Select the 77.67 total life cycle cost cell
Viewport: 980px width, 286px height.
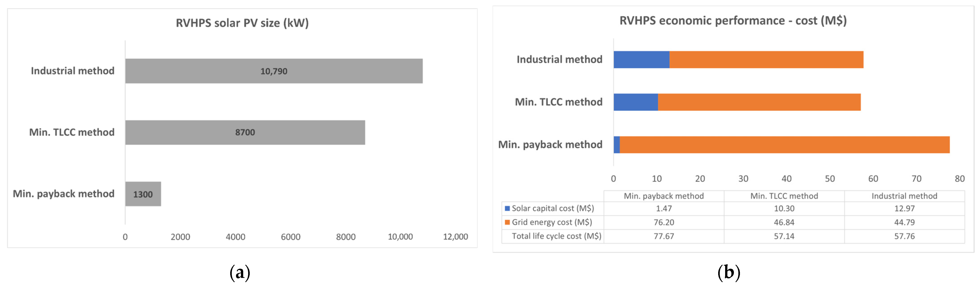pos(663,236)
